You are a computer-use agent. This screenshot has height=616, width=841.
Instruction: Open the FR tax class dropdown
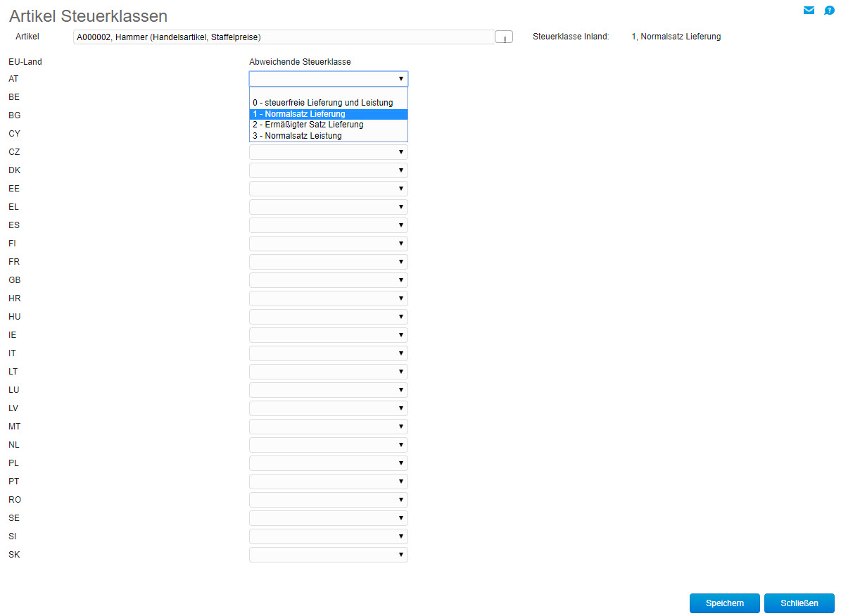pos(328,262)
